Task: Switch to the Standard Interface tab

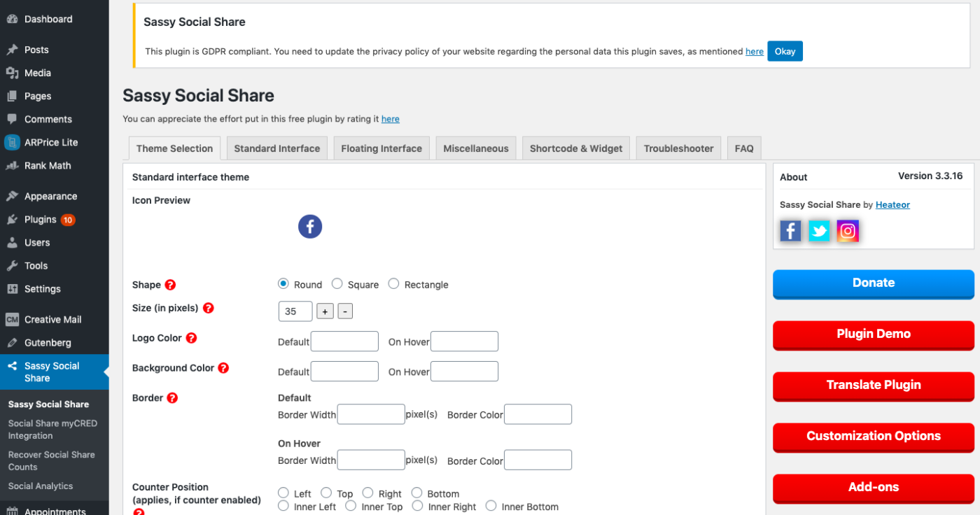Action: (x=277, y=148)
